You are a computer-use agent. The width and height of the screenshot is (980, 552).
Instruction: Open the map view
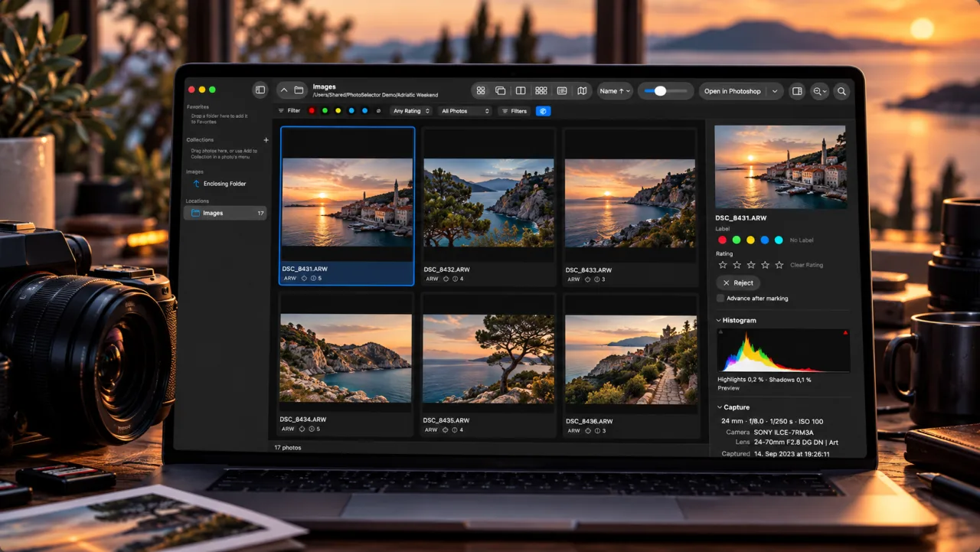pyautogui.click(x=582, y=91)
